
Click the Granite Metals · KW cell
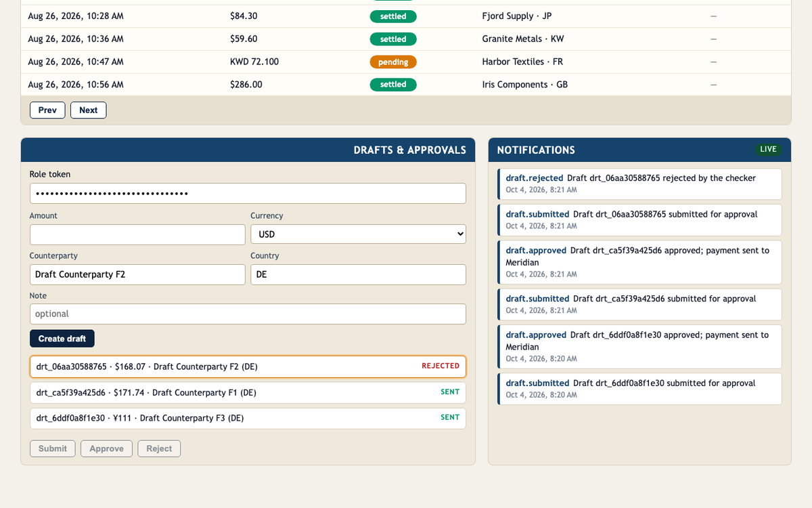tap(523, 39)
